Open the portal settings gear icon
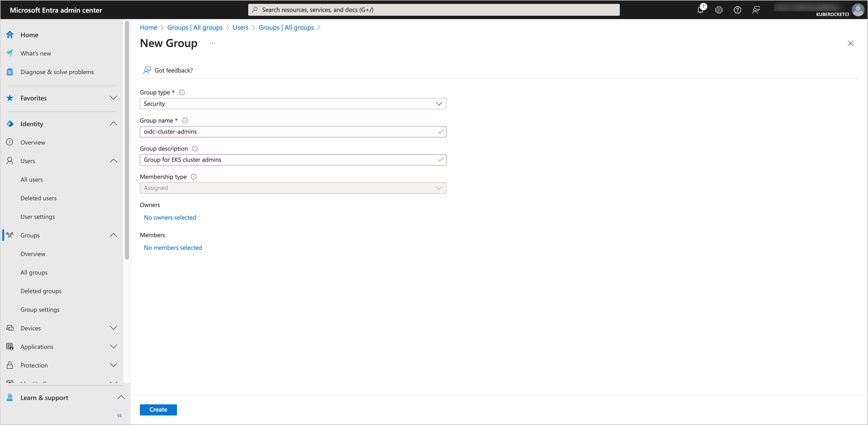Viewport: 868px width, 425px height. click(x=719, y=10)
